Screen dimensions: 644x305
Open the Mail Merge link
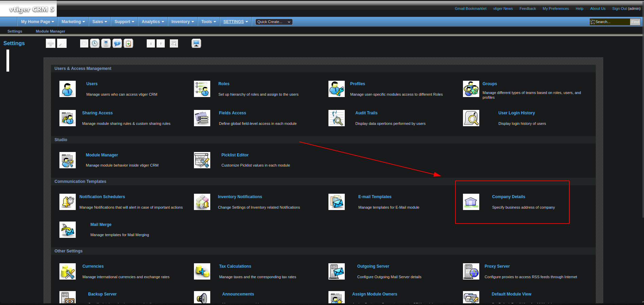tap(101, 225)
